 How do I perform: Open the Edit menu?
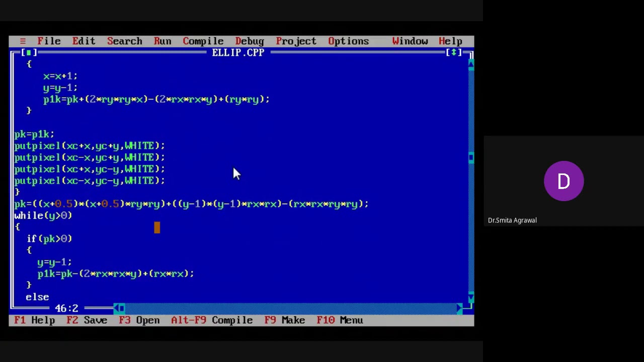pyautogui.click(x=84, y=41)
